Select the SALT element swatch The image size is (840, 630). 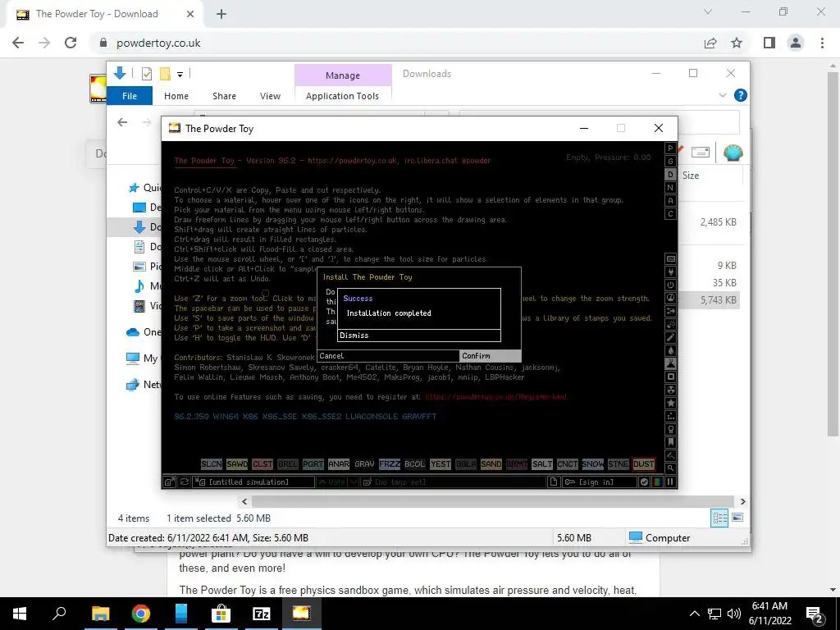(541, 464)
